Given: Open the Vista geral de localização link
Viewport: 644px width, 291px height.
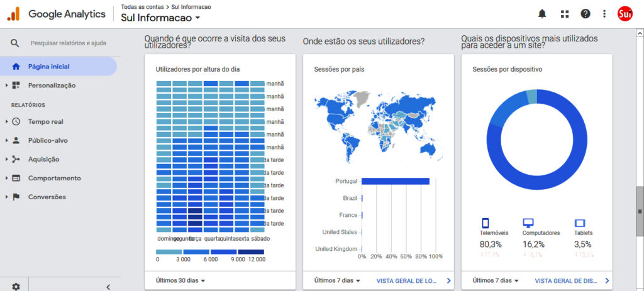Looking at the screenshot, I should [407, 281].
